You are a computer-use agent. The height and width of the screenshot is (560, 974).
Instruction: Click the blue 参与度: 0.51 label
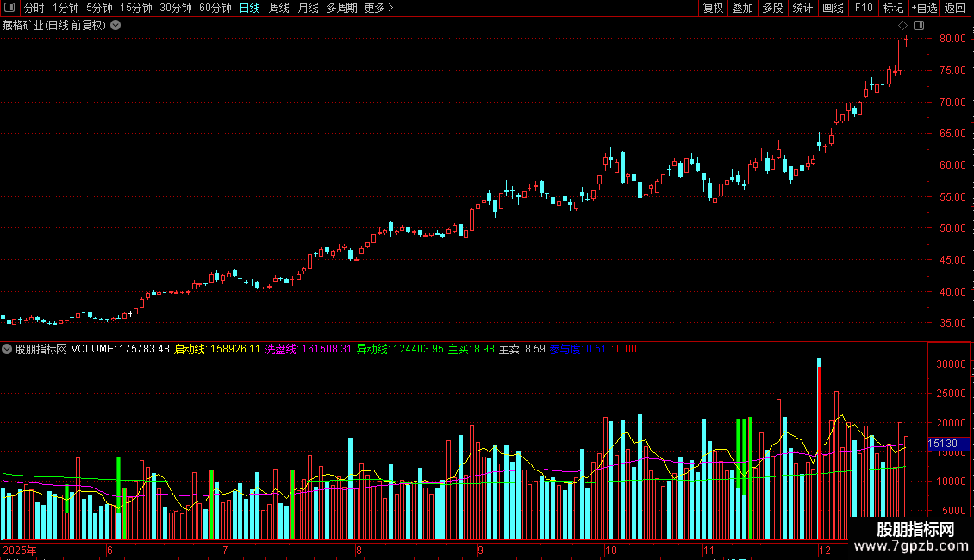tap(578, 349)
